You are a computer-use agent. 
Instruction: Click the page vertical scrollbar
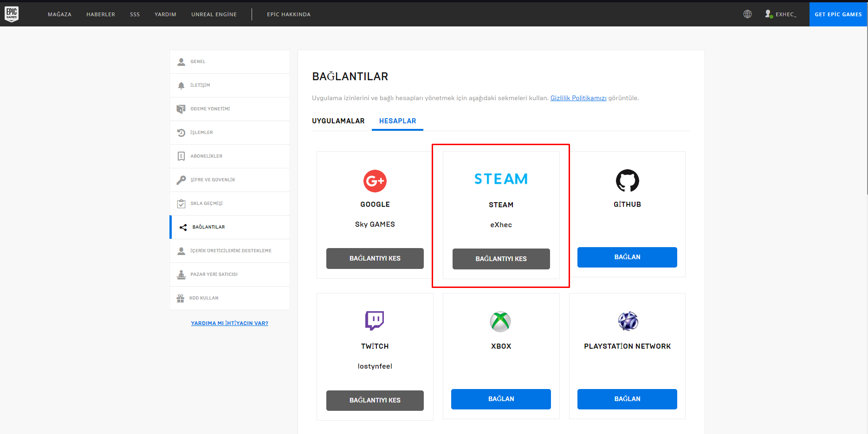(x=866, y=111)
